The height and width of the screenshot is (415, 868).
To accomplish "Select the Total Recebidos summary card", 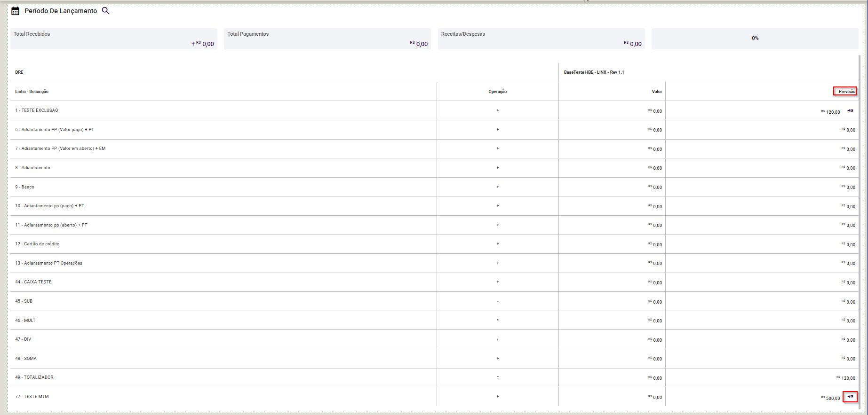I will point(114,39).
